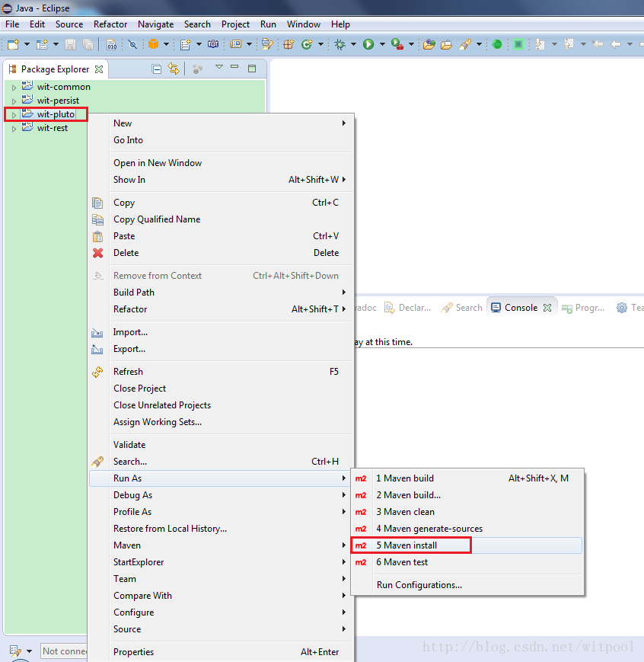The image size is (644, 662).
Task: Click the green square toolbar icon
Action: pos(518,44)
